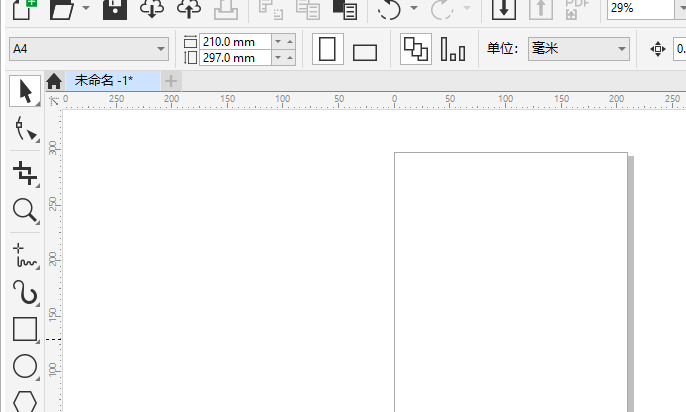Select the Polygon tool
Screen dimensions: 686x412
click(x=25, y=401)
